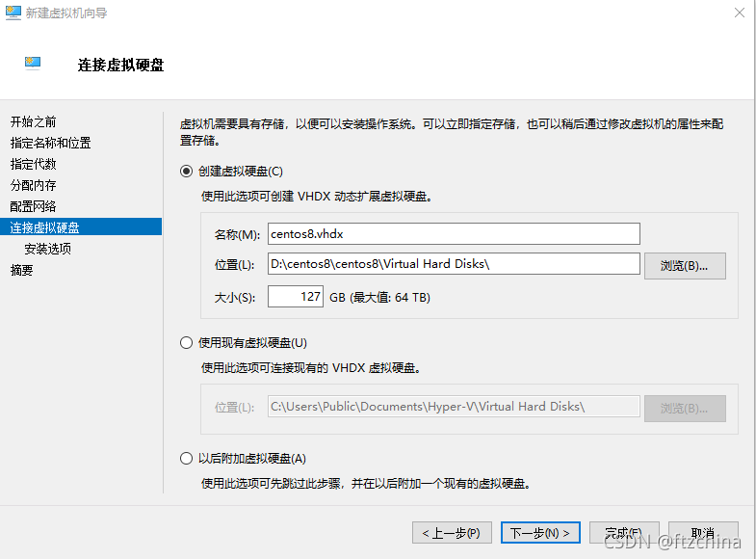The height and width of the screenshot is (559, 756).
Task: Select 以后附加虚拟硬盘(A) radio button
Action: coord(186,458)
